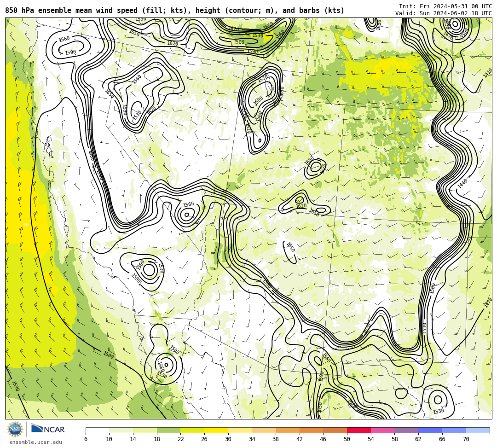Click the NCAR logo
The height and width of the screenshot is (448, 497).
48,429
